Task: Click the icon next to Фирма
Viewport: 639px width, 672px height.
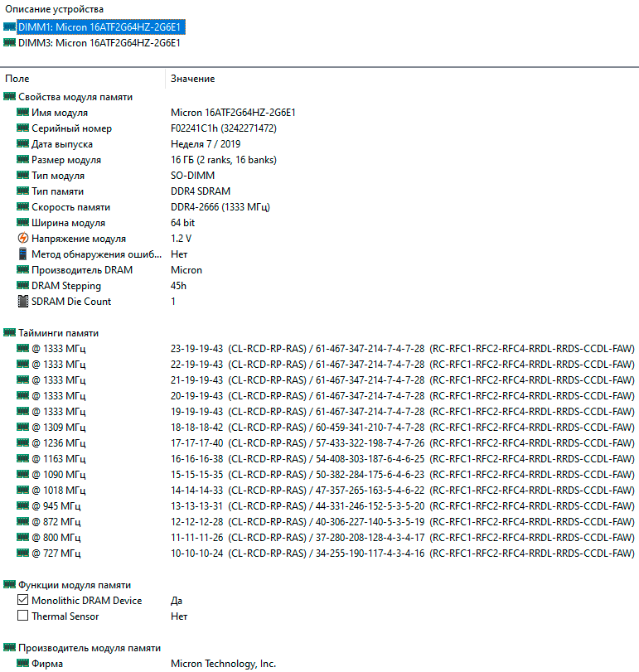Action: [x=22, y=664]
